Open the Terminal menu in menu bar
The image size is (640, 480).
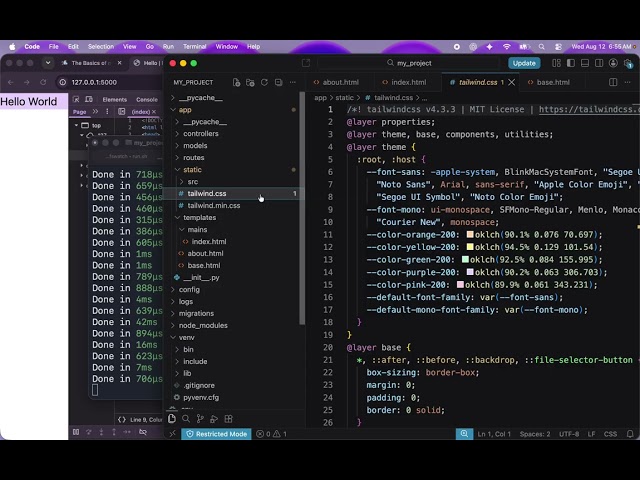[x=195, y=47]
